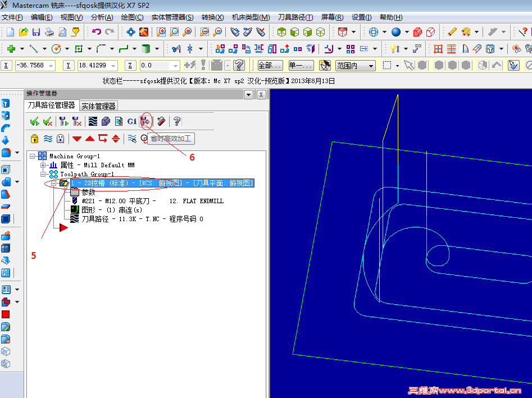This screenshot has height=398, width=532.
Task: Click the Zoom window magnifier with plus
Action: [x=161, y=32]
